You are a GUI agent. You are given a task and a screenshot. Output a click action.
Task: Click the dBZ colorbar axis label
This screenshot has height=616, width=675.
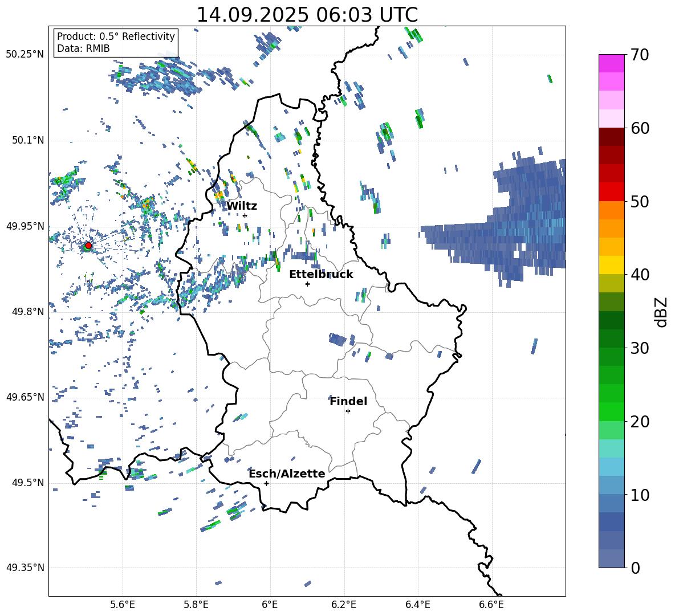click(661, 312)
